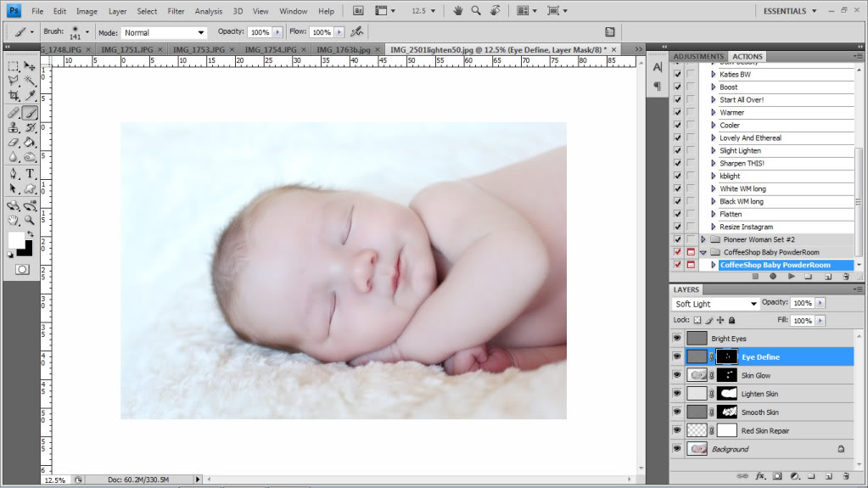The width and height of the screenshot is (868, 488).
Task: Toggle the Brushes panel button
Action: [x=609, y=32]
